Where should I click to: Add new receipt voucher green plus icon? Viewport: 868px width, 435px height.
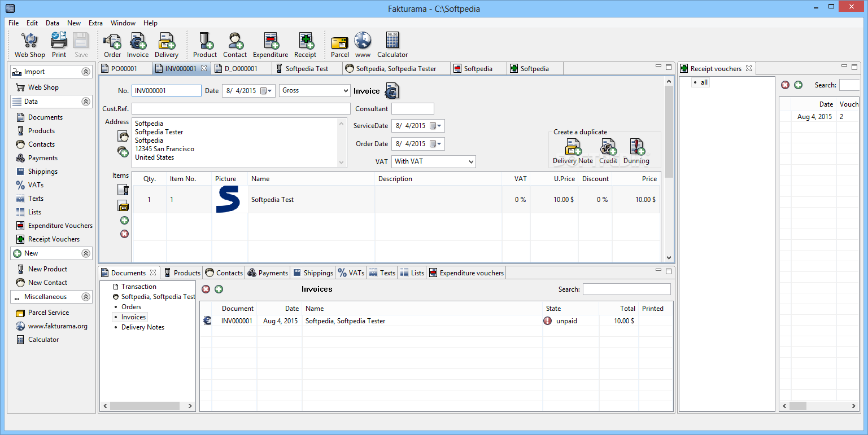click(798, 85)
